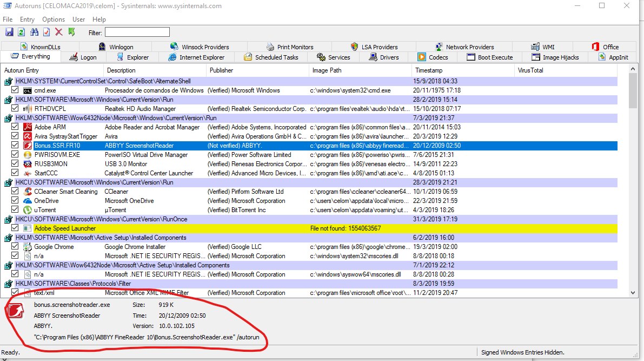Open the Entry menu
644x361 pixels.
pyautogui.click(x=27, y=19)
